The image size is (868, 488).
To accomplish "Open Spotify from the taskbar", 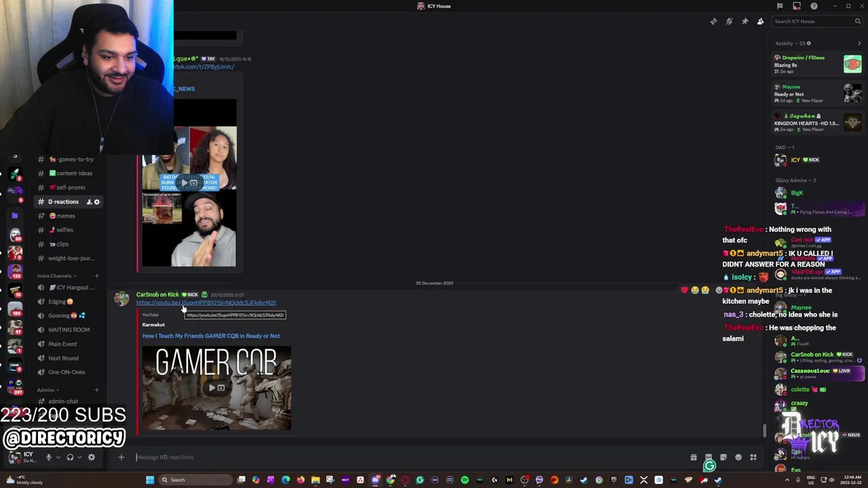I will pyautogui.click(x=465, y=480).
